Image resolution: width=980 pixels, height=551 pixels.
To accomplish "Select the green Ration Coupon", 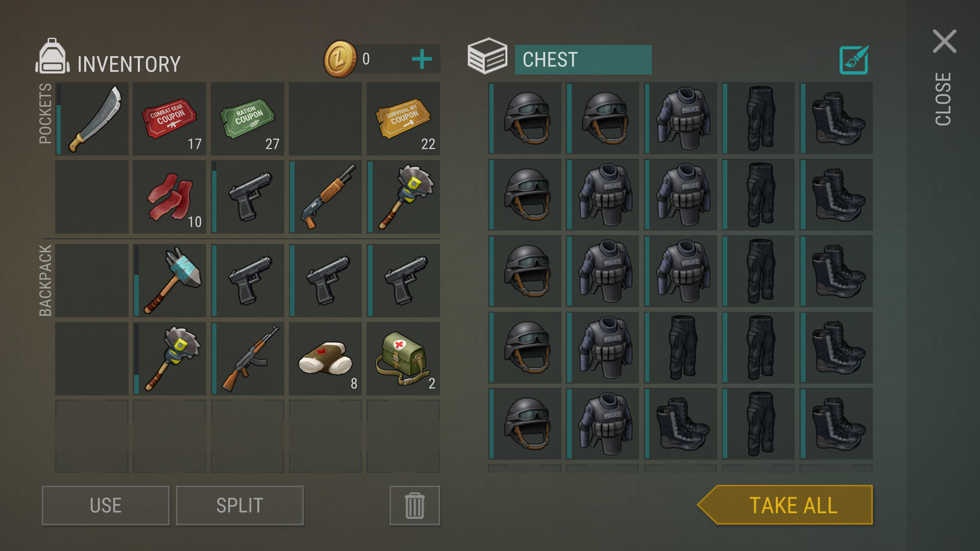I will coord(248,119).
